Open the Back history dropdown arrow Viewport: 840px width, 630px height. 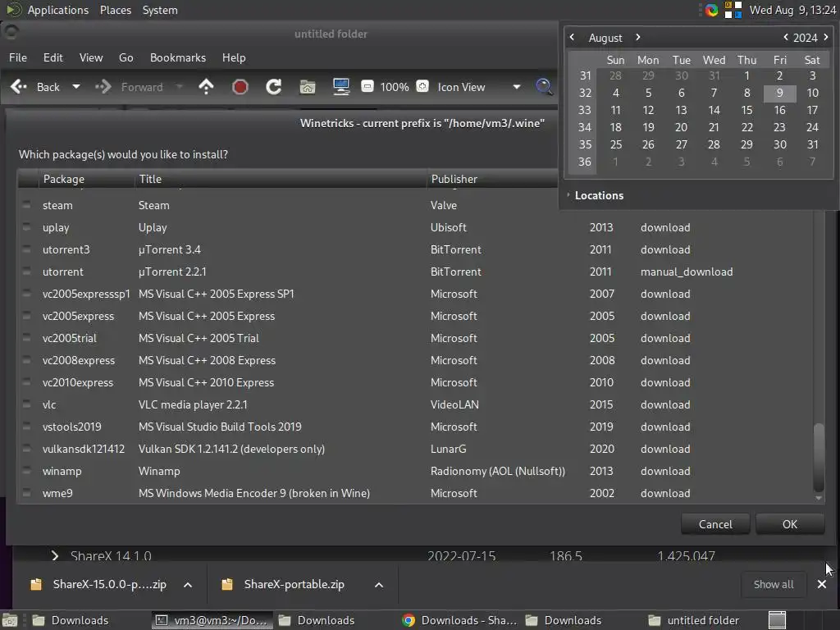pos(76,87)
